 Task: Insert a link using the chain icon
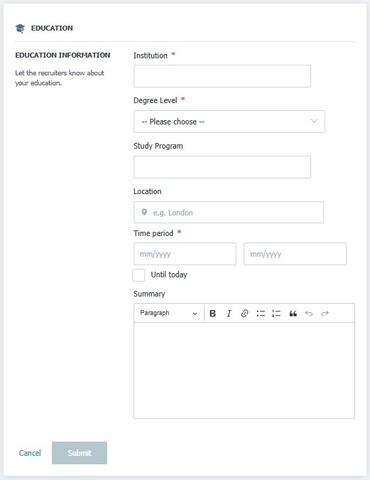(x=244, y=313)
